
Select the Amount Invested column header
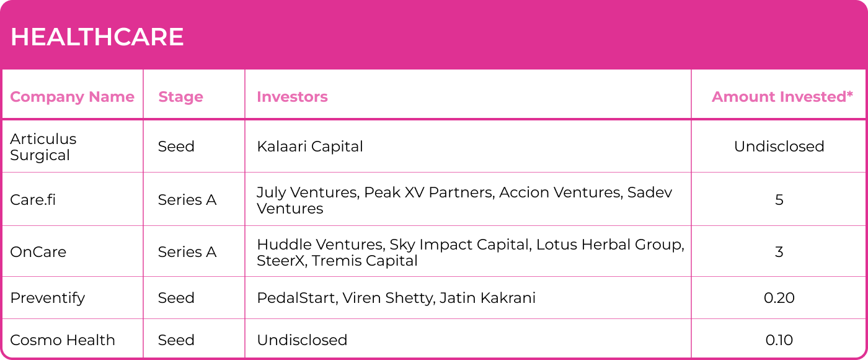tap(782, 97)
